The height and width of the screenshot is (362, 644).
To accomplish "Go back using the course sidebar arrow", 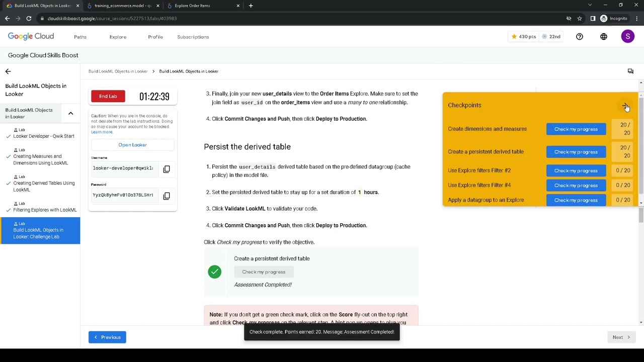I will [8, 71].
